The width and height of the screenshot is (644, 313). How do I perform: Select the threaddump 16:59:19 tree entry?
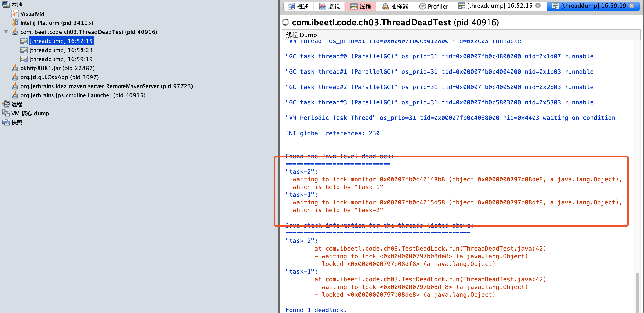(x=61, y=59)
